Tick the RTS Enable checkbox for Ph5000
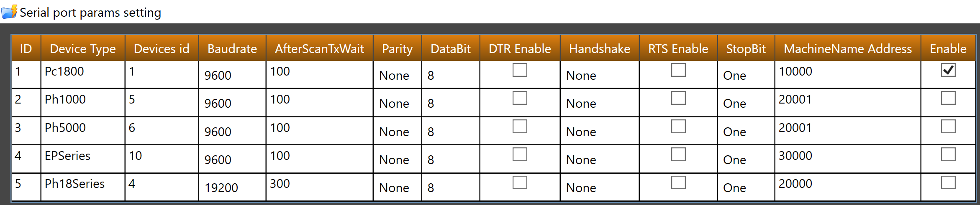The height and width of the screenshot is (205, 980). (678, 127)
